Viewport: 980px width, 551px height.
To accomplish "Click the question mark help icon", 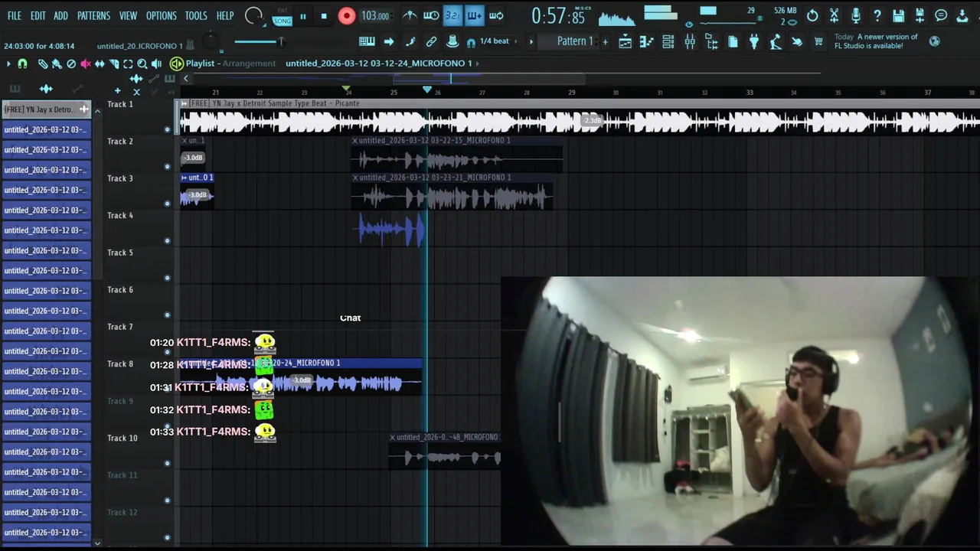I will pyautogui.click(x=877, y=15).
